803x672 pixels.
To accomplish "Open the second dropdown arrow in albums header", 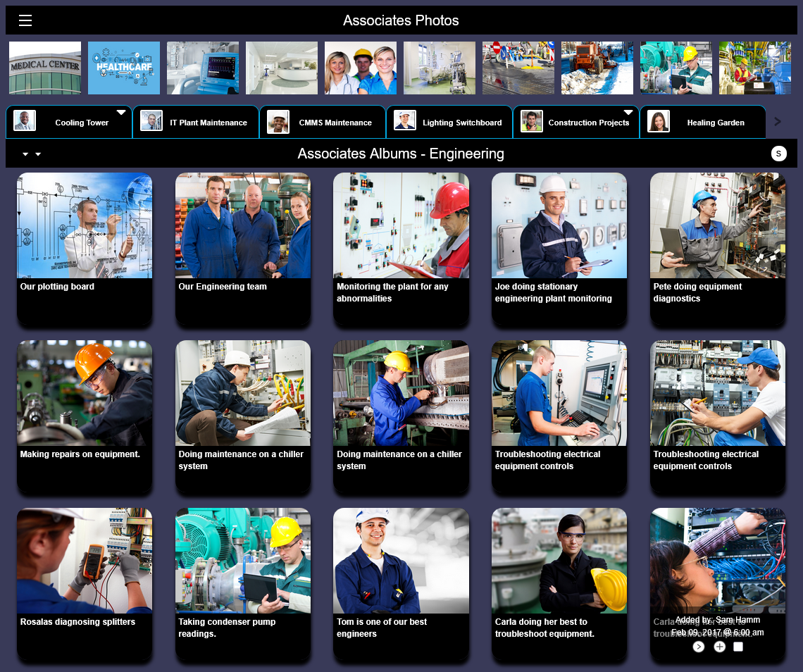I will click(x=38, y=154).
